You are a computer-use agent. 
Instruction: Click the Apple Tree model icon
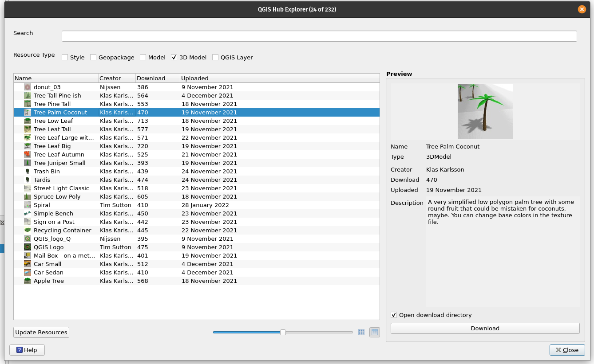28,281
